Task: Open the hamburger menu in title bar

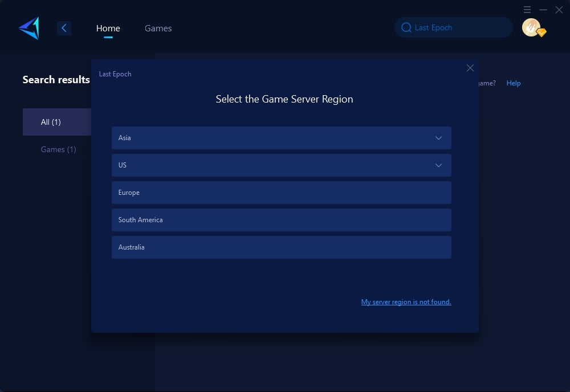Action: (527, 10)
